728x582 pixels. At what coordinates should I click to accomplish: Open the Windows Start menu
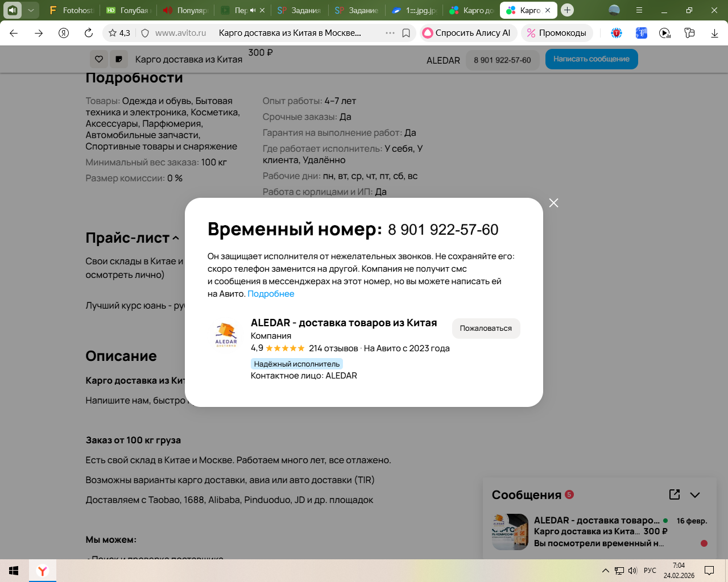[14, 571]
